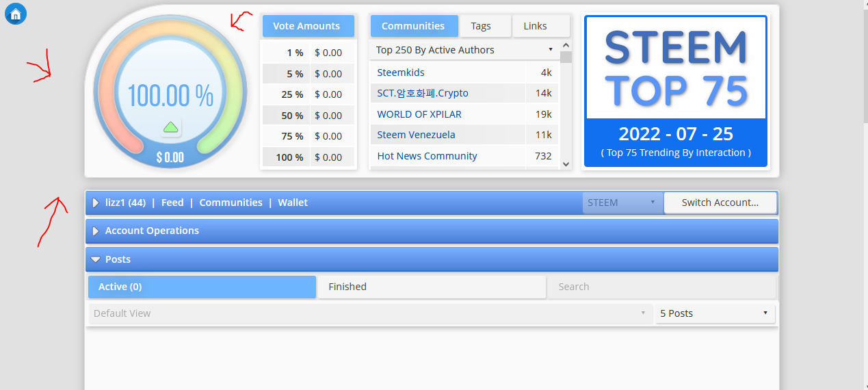Switch to the Communities tab
This screenshot has height=390, width=868.
(x=413, y=26)
